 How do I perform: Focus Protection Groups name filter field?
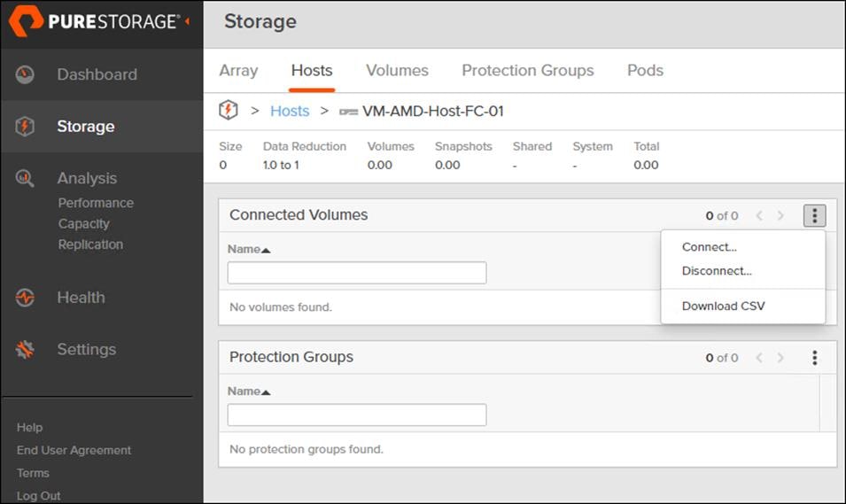(357, 415)
